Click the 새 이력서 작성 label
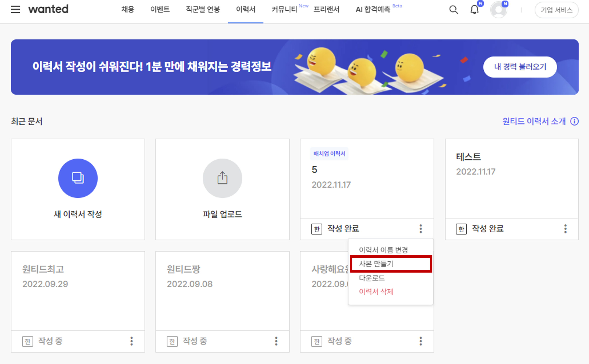This screenshot has height=364, width=589. pos(78,214)
